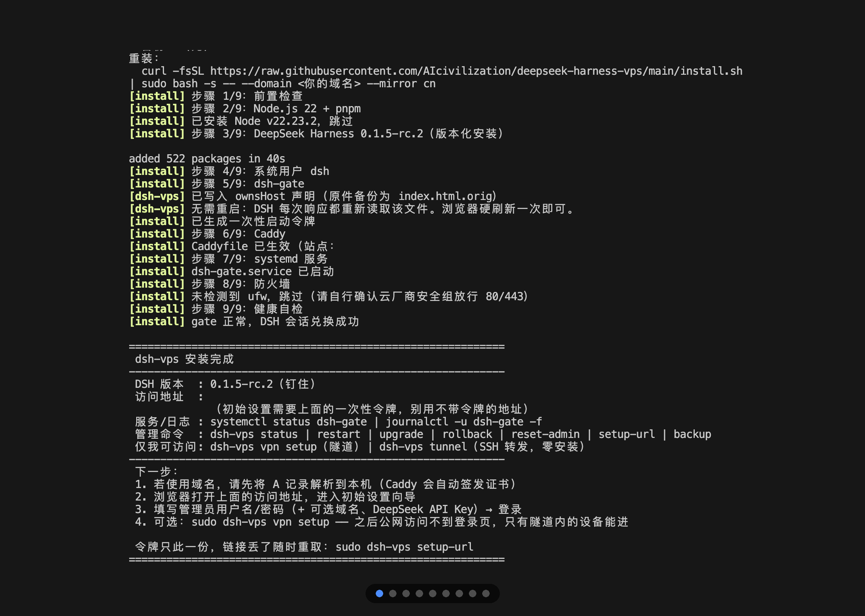Click 'dsh-vps status' in the 管理命令 row
The width and height of the screenshot is (865, 616).
point(254,434)
